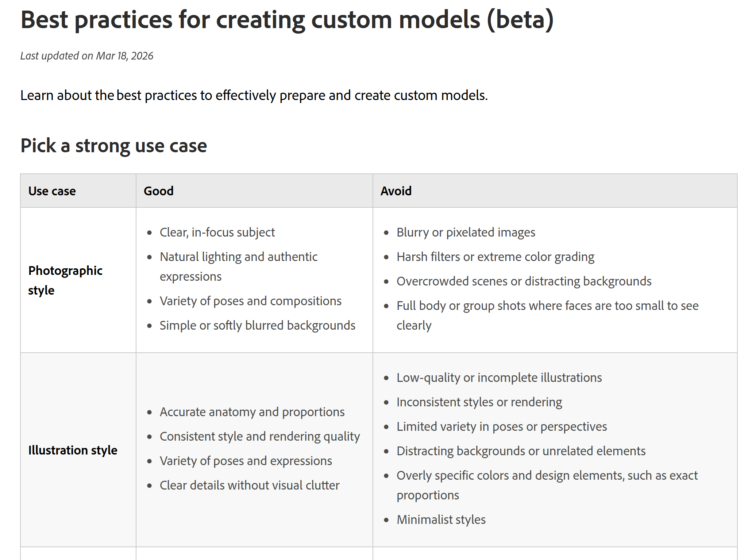The width and height of the screenshot is (756, 560).
Task: Click the 'Avoid' column header
Action: tap(396, 191)
